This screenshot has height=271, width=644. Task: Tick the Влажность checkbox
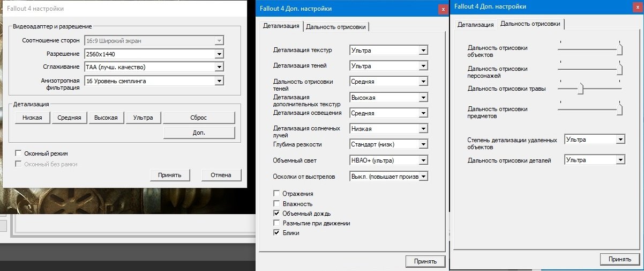coord(276,204)
